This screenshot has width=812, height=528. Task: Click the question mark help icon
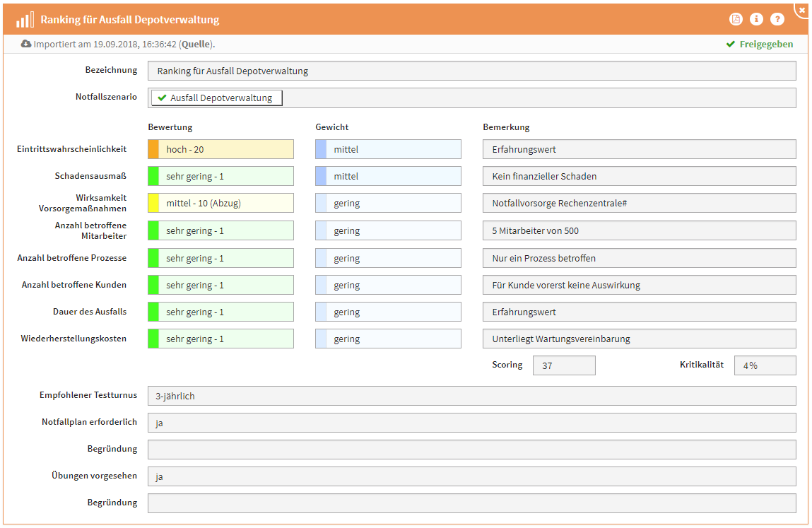point(777,20)
